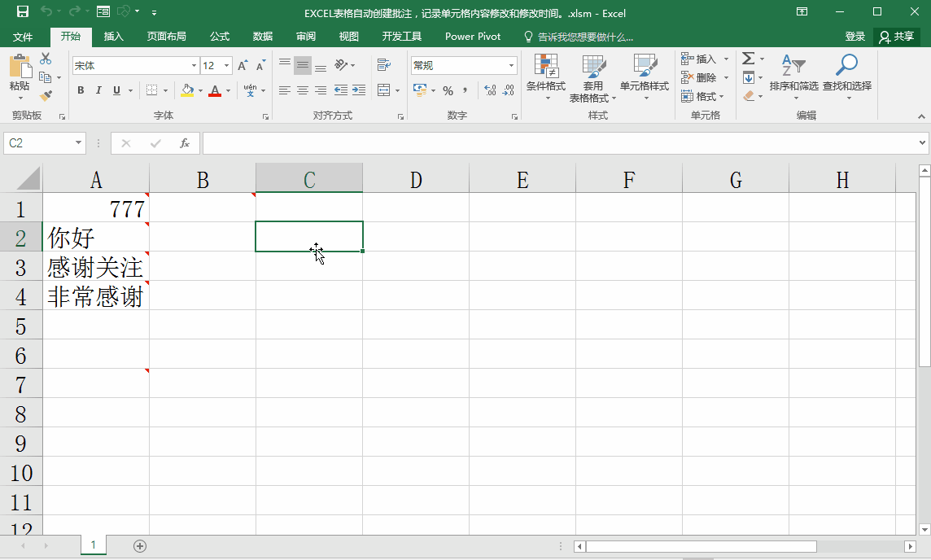Click the Cut scissors icon
This screenshot has width=931, height=560.
point(46,58)
